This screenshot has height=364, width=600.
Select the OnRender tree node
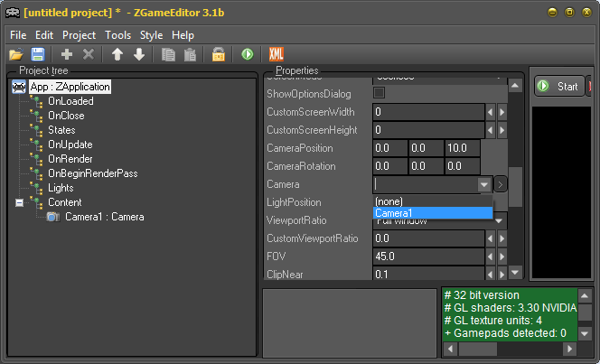[x=70, y=159]
